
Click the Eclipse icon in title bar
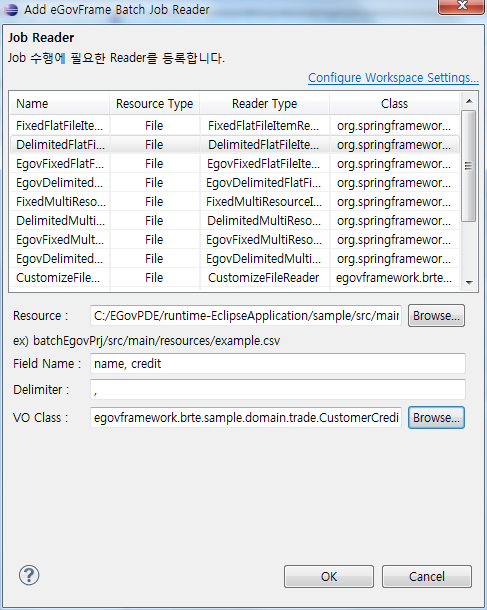11,9
